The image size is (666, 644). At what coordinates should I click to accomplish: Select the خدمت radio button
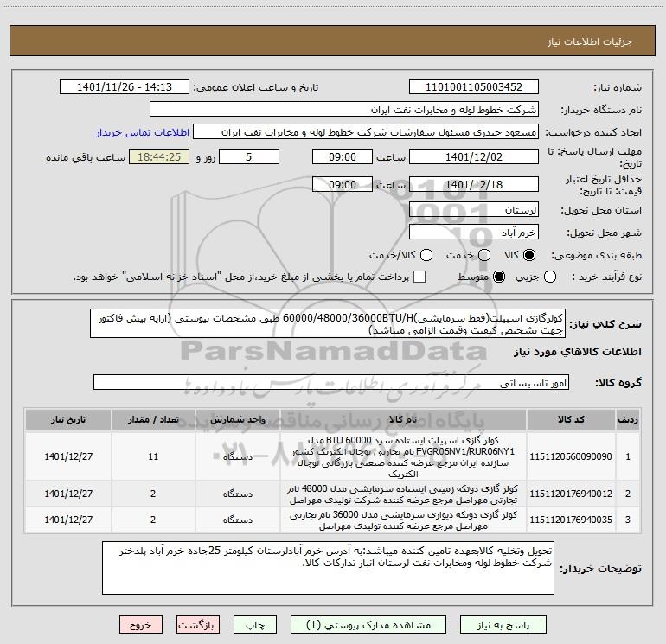484,255
